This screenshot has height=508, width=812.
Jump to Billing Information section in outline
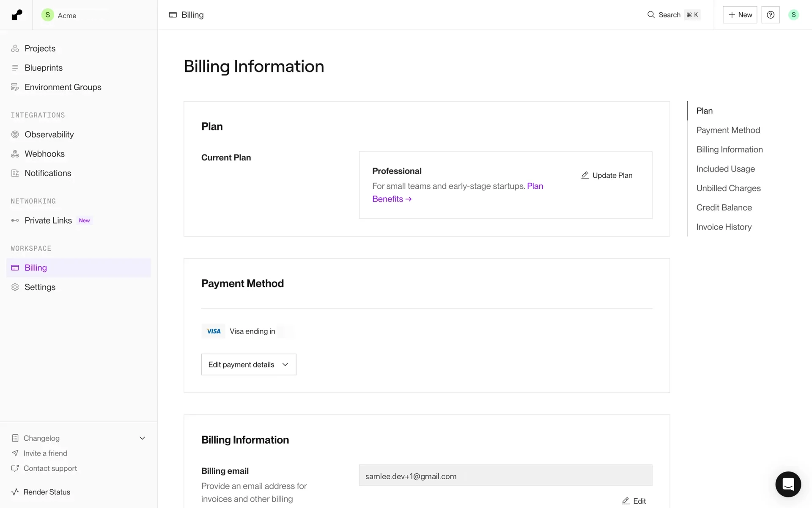coord(730,149)
